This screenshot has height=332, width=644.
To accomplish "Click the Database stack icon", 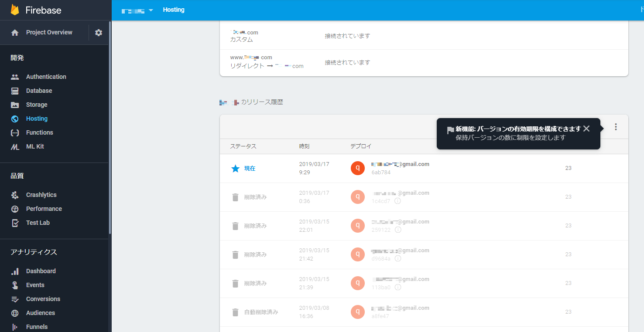I will tap(15, 91).
